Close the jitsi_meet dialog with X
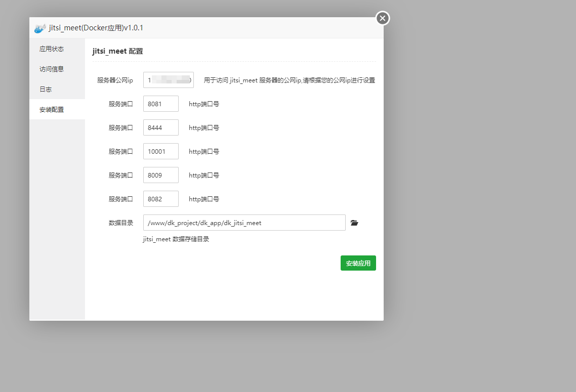The width and height of the screenshot is (576, 392). (383, 18)
